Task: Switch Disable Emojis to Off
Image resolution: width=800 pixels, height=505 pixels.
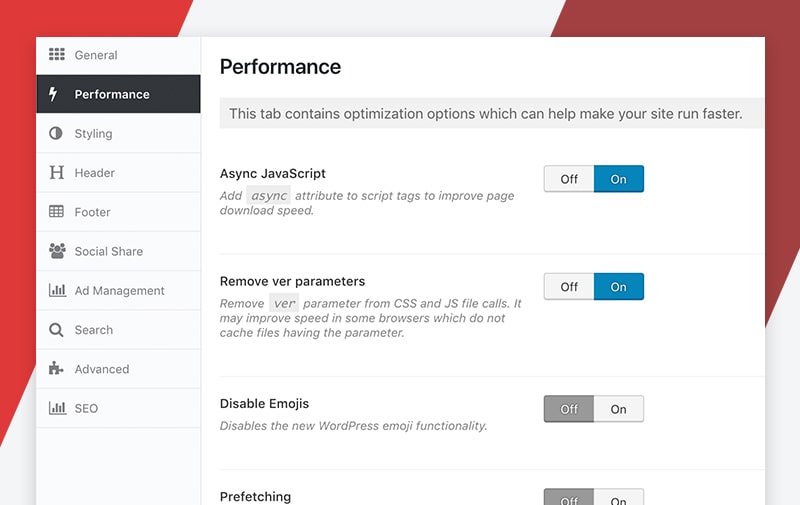Action: pos(569,409)
